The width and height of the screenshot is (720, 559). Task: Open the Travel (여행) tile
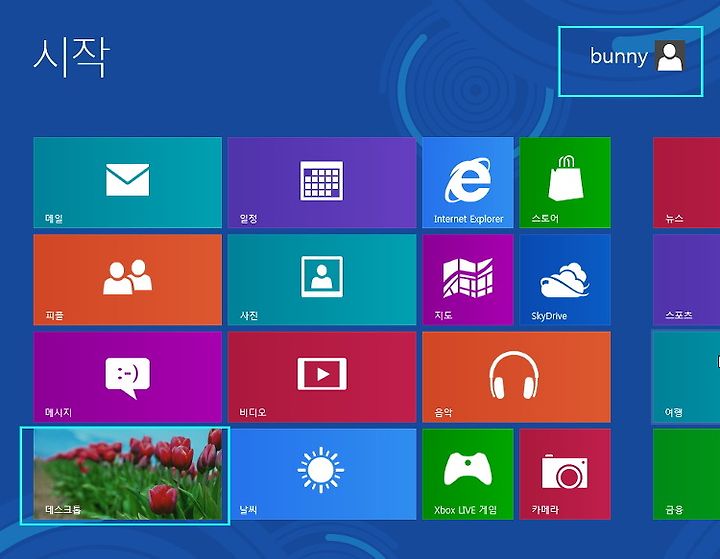[686, 377]
